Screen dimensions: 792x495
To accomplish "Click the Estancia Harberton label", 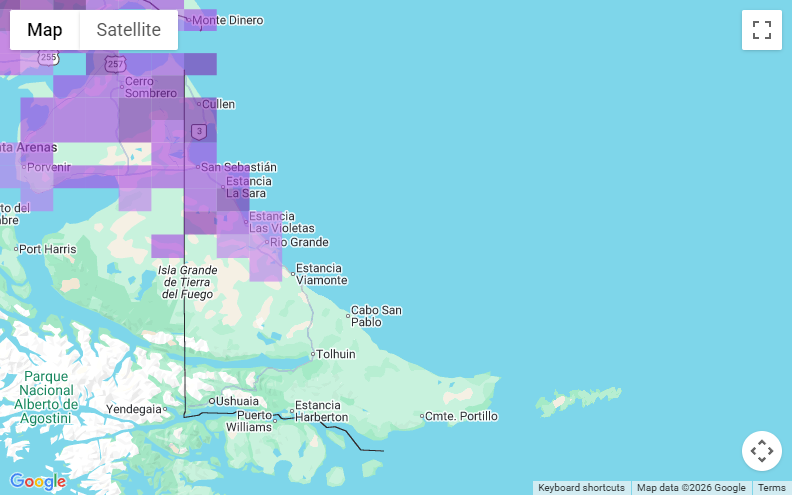I will click(320, 411).
